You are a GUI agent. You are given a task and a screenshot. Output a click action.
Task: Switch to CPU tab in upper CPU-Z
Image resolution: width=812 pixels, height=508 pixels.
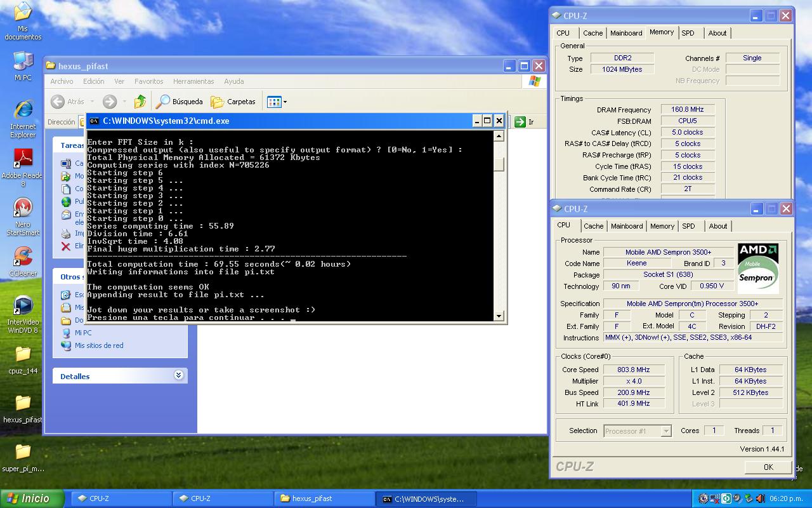[x=563, y=33]
